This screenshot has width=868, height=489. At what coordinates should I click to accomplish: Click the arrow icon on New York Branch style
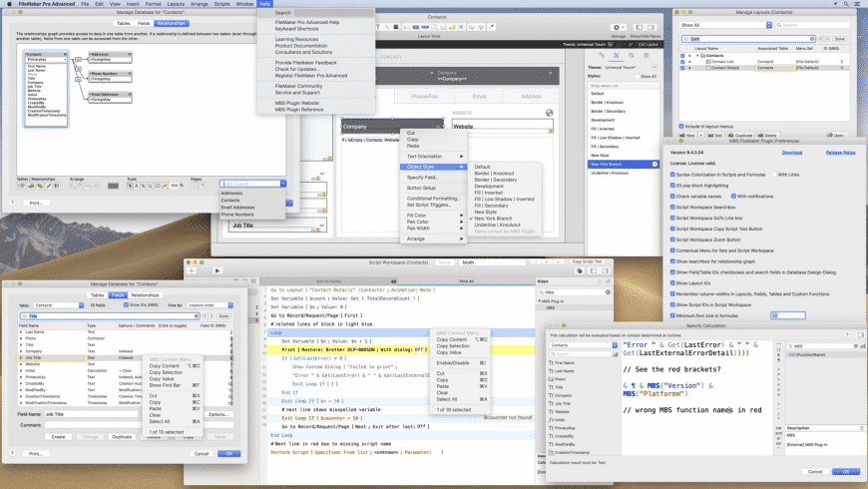click(654, 164)
